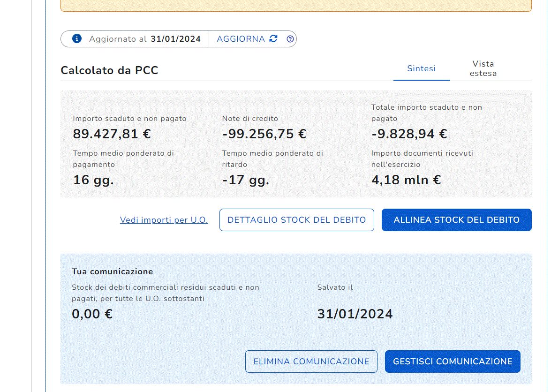Click the blue info icon beside Aggiornato al

(x=77, y=39)
